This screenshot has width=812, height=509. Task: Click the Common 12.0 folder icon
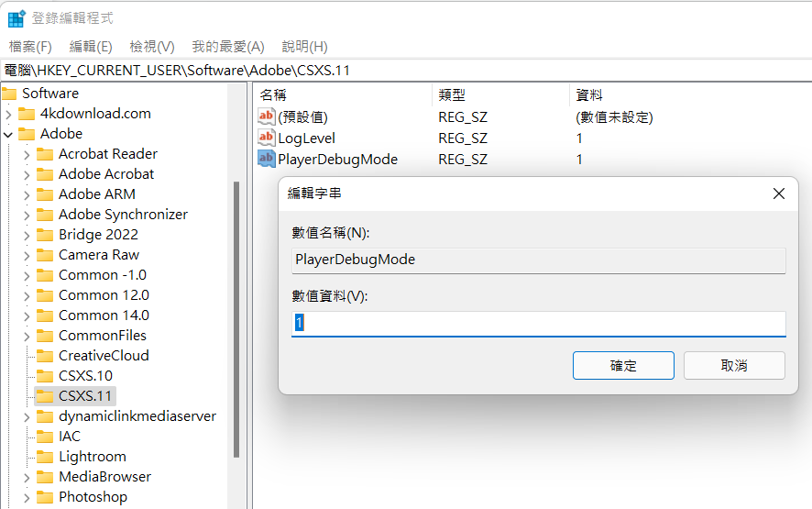tap(45, 295)
